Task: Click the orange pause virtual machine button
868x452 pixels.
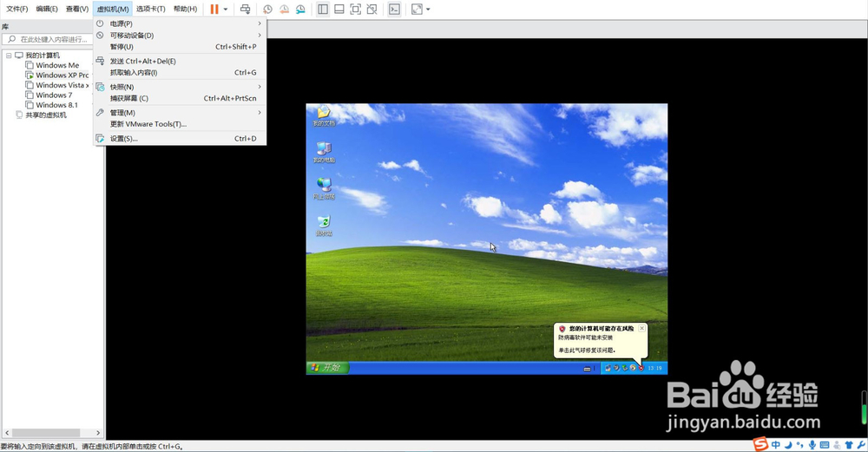Action: [x=214, y=9]
